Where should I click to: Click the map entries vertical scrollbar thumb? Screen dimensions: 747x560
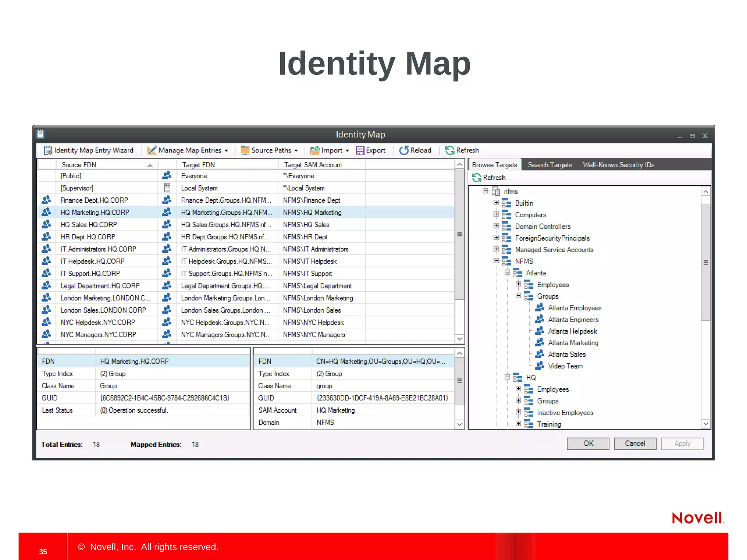point(460,234)
